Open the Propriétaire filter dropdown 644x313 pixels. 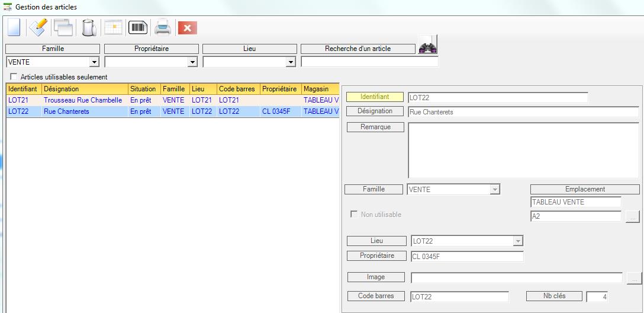click(x=192, y=62)
